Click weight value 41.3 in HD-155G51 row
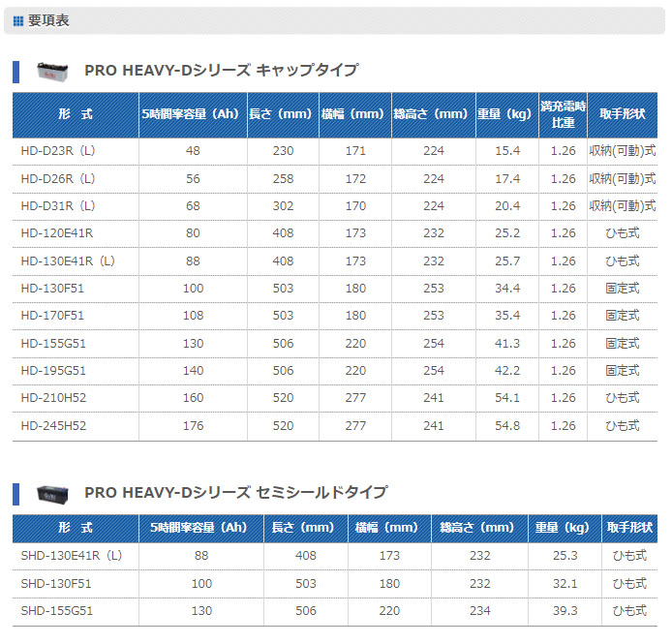The image size is (672, 644). (x=507, y=344)
